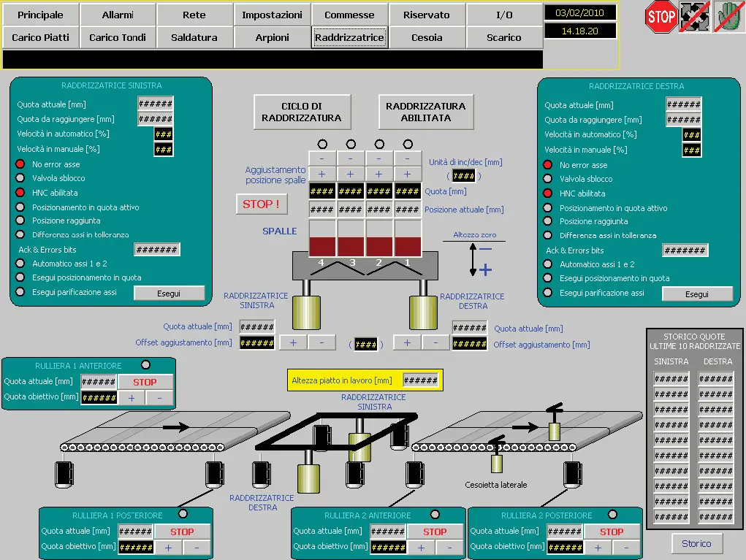Click the status circle above spalla 4 column

coord(322,144)
